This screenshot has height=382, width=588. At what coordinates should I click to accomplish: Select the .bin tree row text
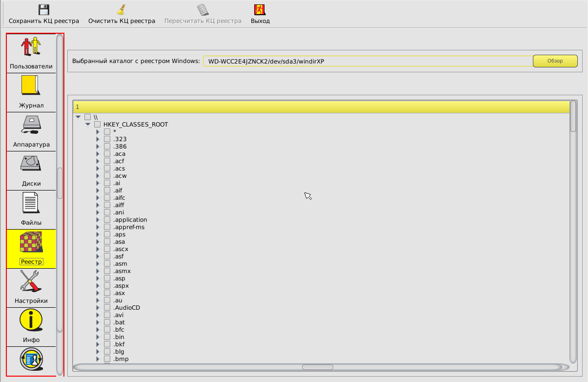click(119, 337)
